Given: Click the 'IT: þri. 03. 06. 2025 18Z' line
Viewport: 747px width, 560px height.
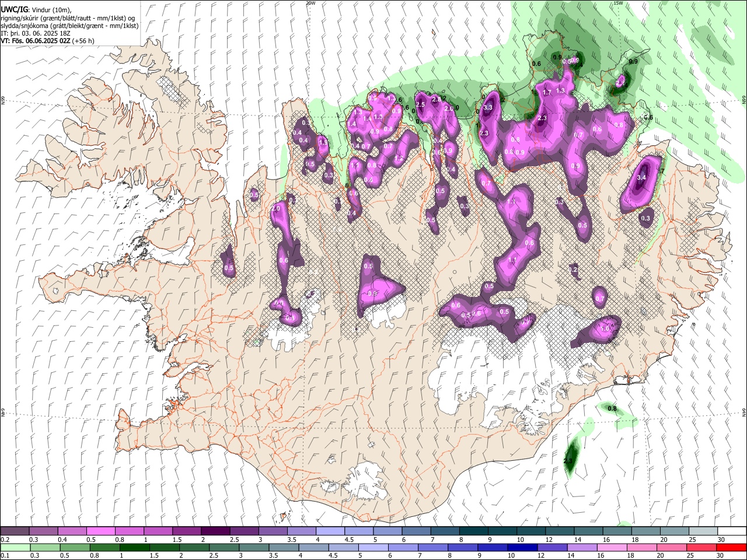Looking at the screenshot, I should [35, 33].
